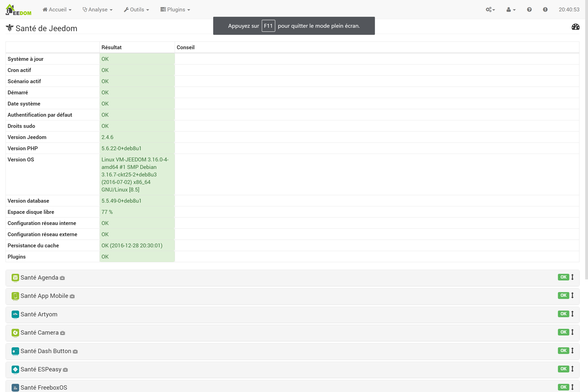Click the Santé de Jeedom caduceus icon
The height and width of the screenshot is (392, 588).
9,28
